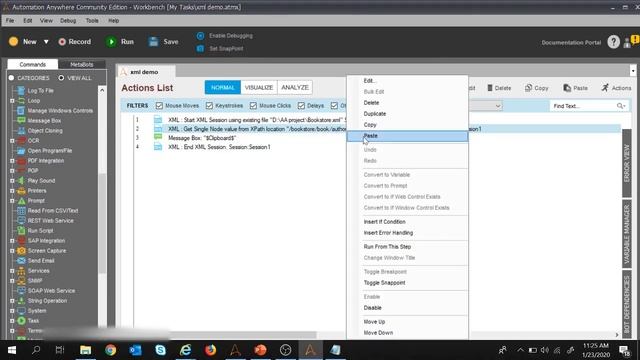Click the Actions running-man icon

(605, 87)
